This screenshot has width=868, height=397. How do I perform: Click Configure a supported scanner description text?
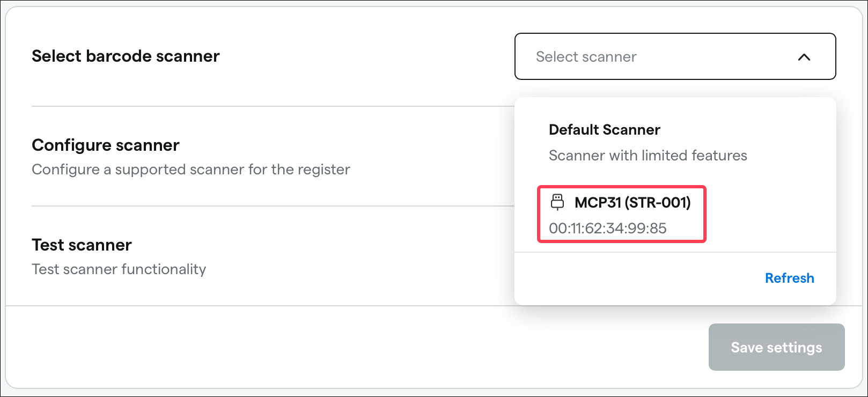coord(190,169)
